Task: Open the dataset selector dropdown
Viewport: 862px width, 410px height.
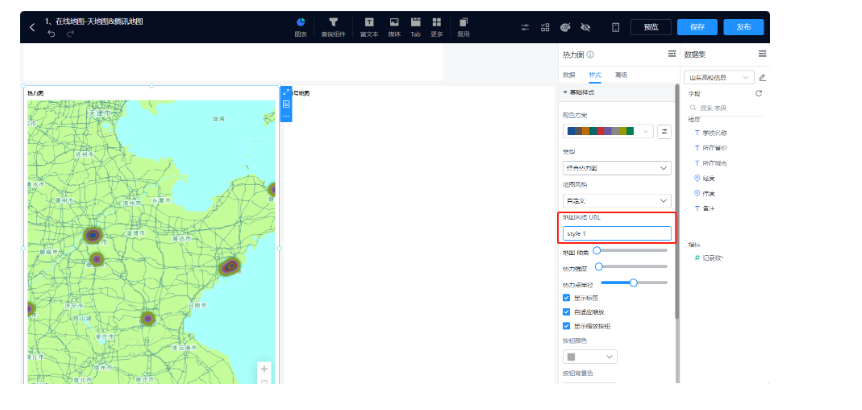Action: 719,77
